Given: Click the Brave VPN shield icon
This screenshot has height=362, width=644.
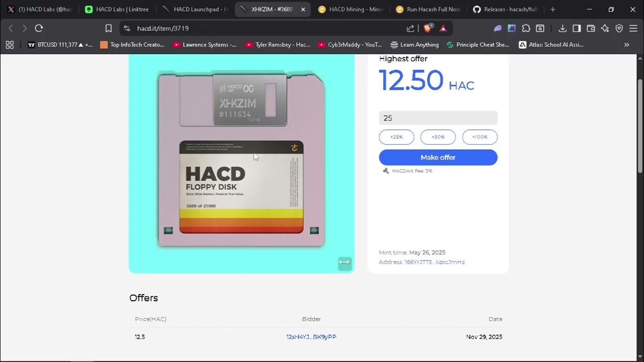Looking at the screenshot, I should click(x=619, y=29).
